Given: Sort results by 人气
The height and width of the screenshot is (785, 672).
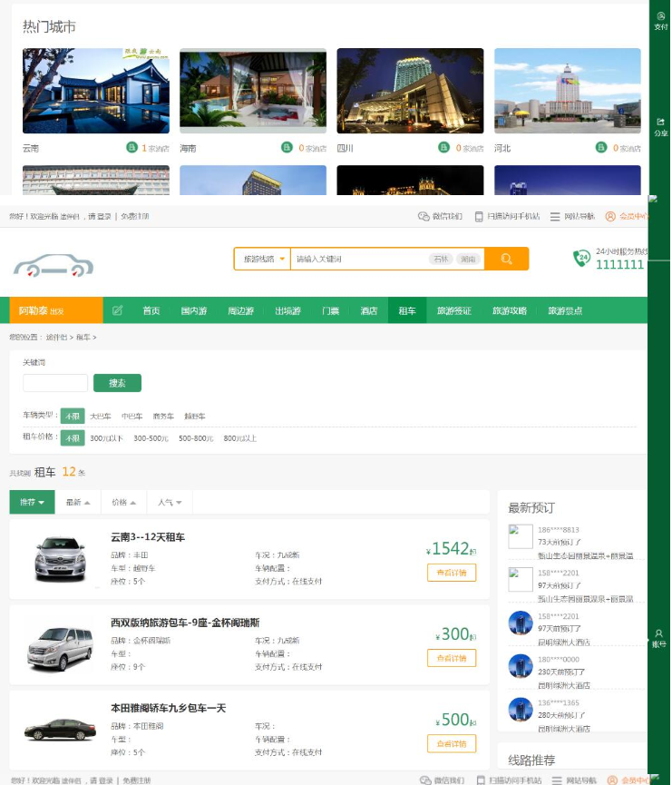Looking at the screenshot, I should click(x=170, y=502).
